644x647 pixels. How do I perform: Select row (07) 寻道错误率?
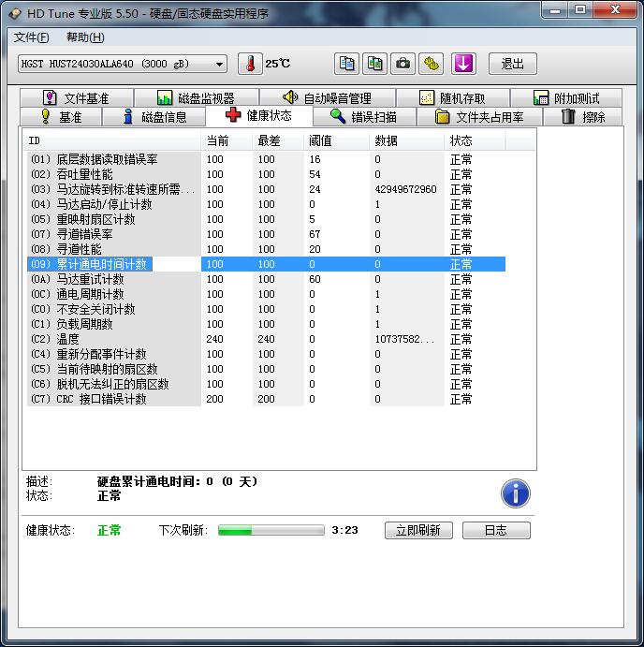tap(267, 234)
